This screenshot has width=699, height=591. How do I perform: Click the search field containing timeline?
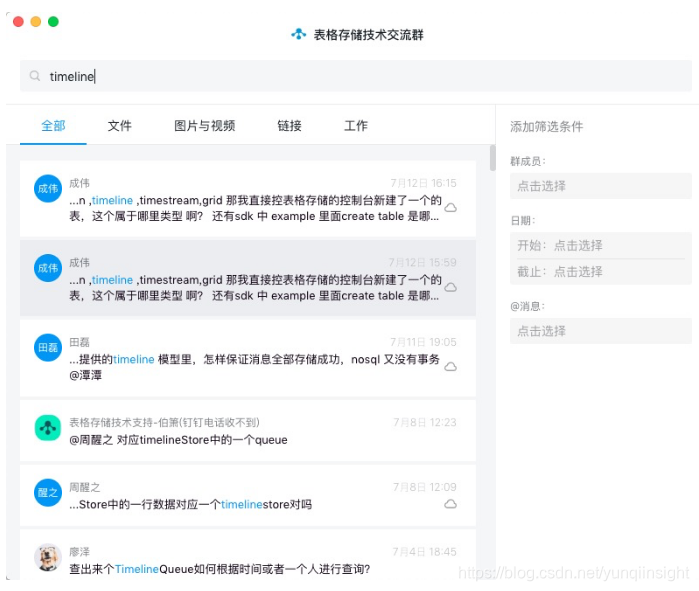click(x=356, y=76)
